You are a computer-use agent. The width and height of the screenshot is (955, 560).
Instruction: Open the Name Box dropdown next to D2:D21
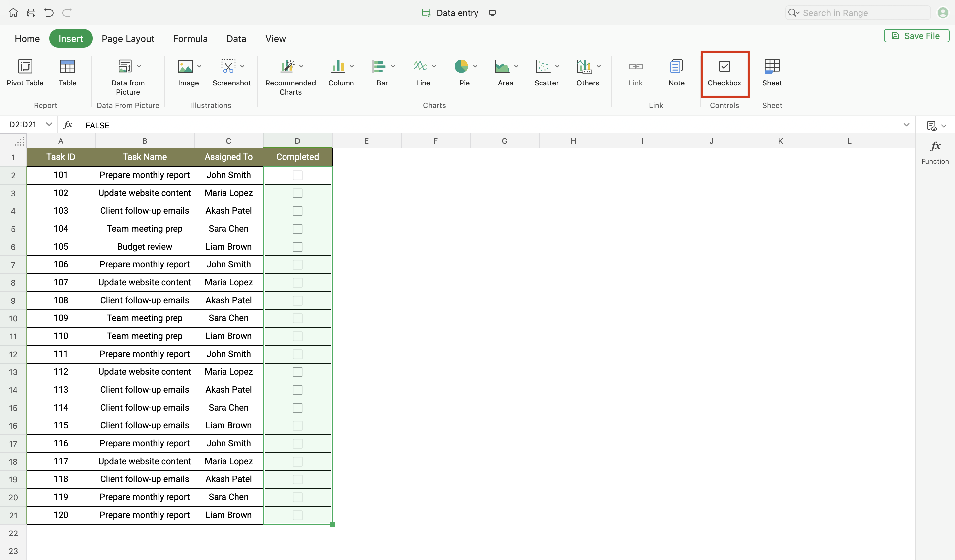coord(49,125)
